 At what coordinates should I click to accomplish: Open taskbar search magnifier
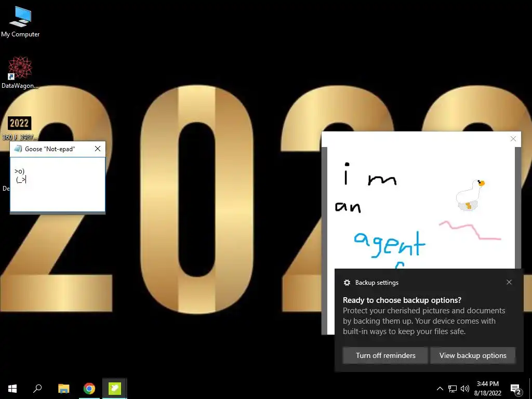click(37, 389)
